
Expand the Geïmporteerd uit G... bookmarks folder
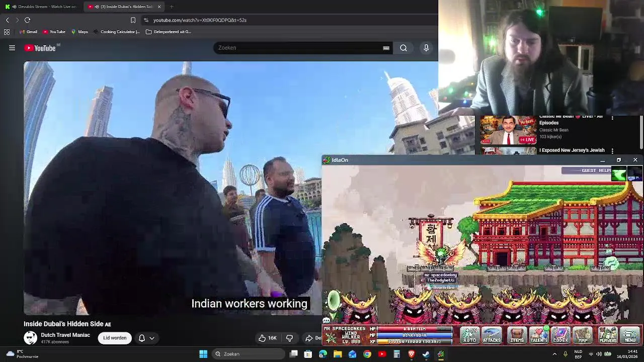[169, 32]
